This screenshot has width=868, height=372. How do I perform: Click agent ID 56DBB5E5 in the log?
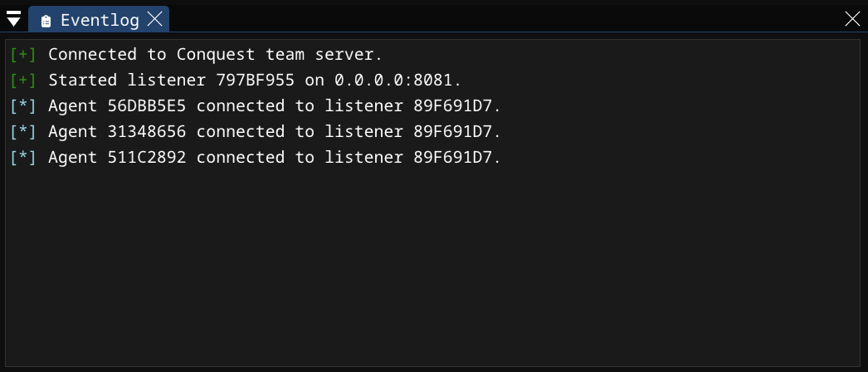click(147, 106)
